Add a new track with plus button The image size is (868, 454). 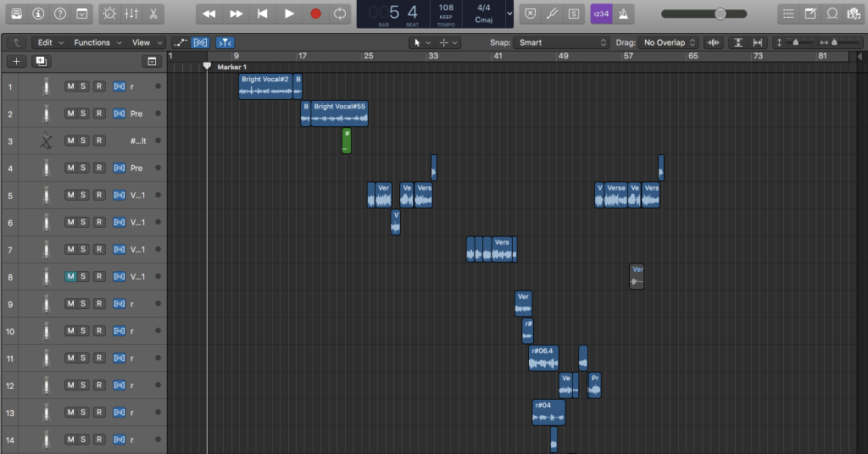(16, 61)
